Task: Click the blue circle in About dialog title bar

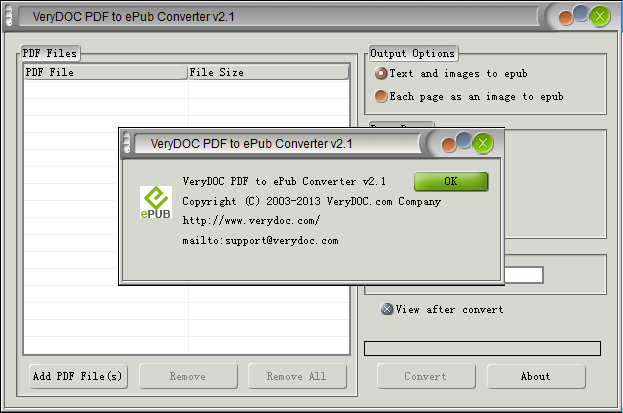Action: click(x=464, y=140)
